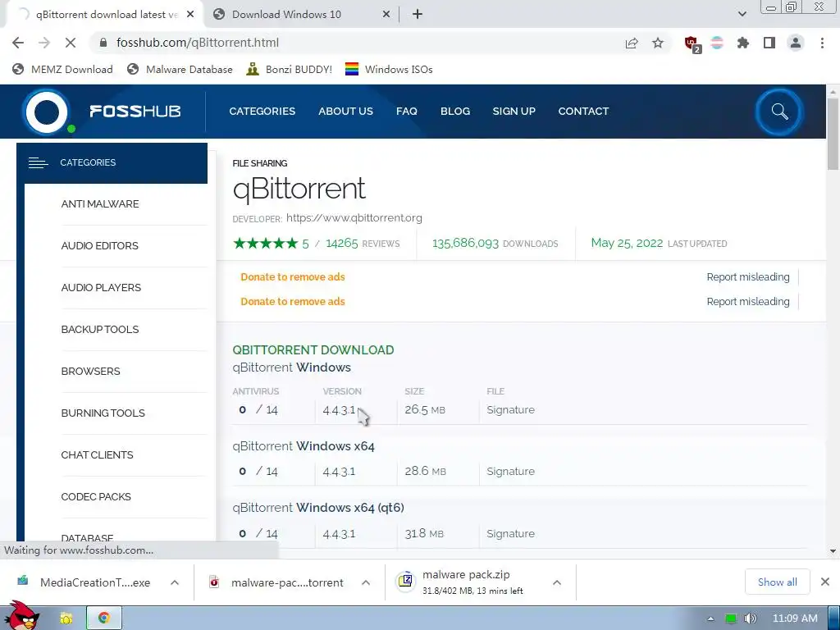Open the FAQ nav item

[x=407, y=111]
